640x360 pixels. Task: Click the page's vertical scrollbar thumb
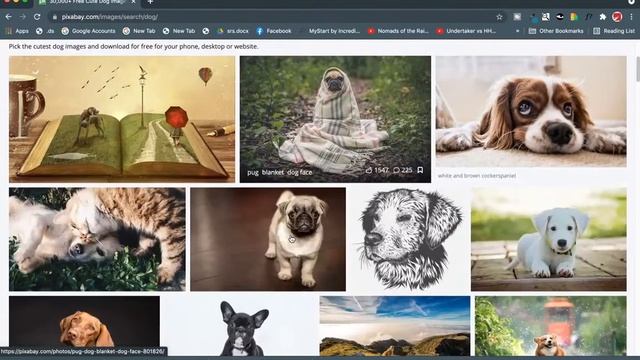[637, 69]
